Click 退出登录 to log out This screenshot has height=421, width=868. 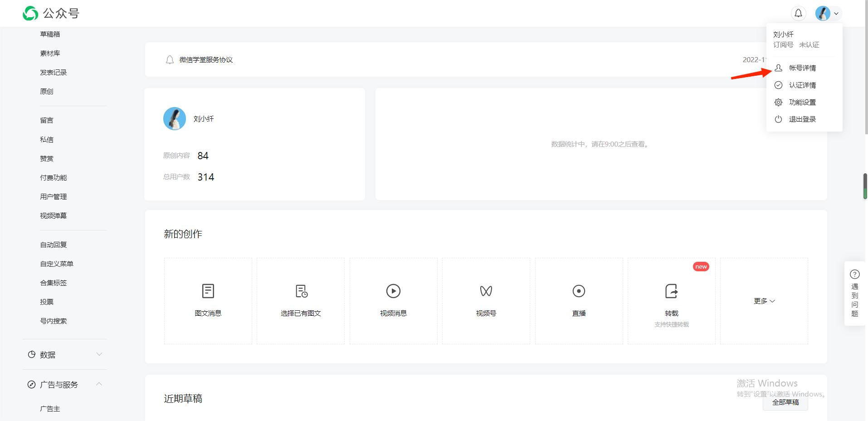coord(802,119)
